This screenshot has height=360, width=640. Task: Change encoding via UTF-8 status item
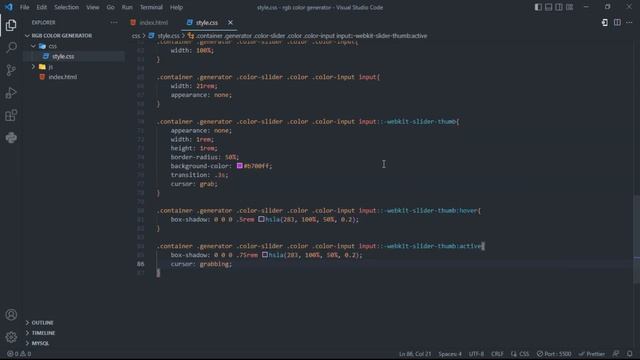(476, 354)
